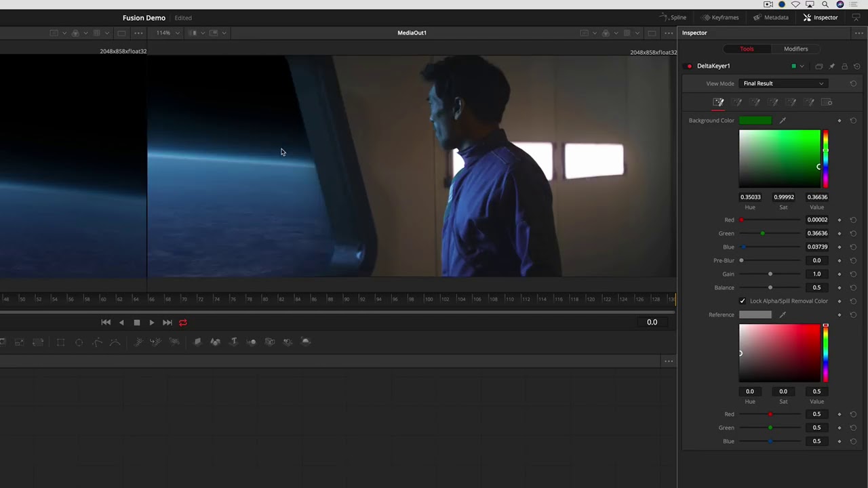Image resolution: width=868 pixels, height=488 pixels.
Task: Add a Camera 3D node
Action: tap(269, 342)
